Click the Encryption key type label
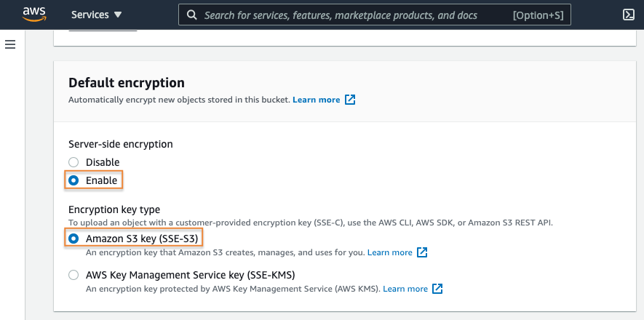The width and height of the screenshot is (644, 320). 114,209
